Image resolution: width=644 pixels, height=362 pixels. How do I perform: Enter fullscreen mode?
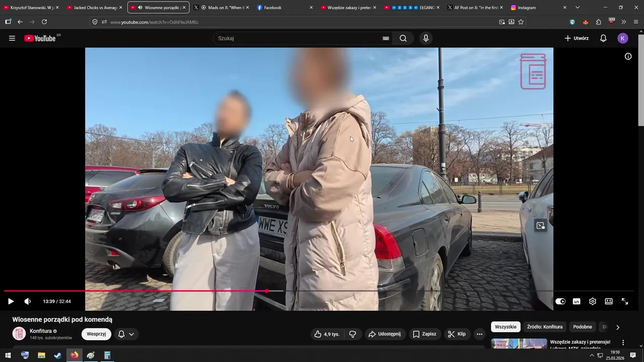pyautogui.click(x=625, y=301)
